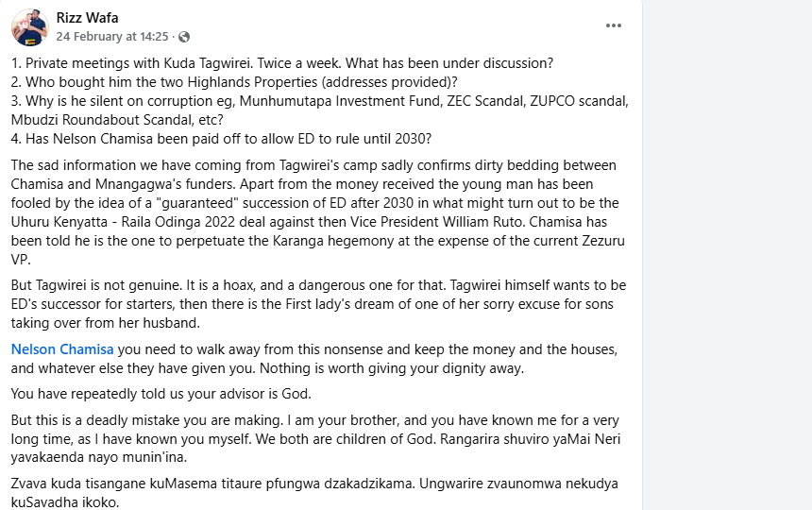
Task: Click the paragraph starting 'The sad information'
Action: pyautogui.click(x=312, y=165)
